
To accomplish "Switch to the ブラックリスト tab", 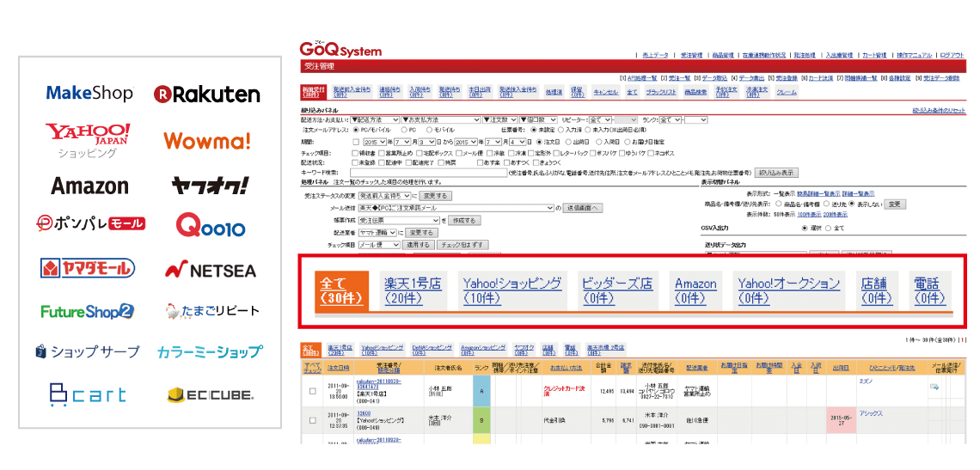I will 661,92.
